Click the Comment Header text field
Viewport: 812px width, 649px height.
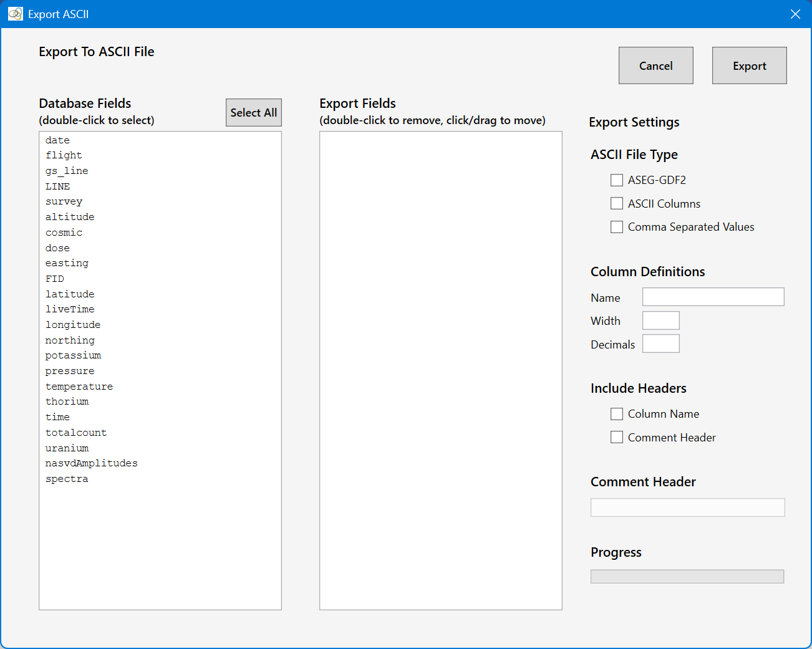pos(688,507)
